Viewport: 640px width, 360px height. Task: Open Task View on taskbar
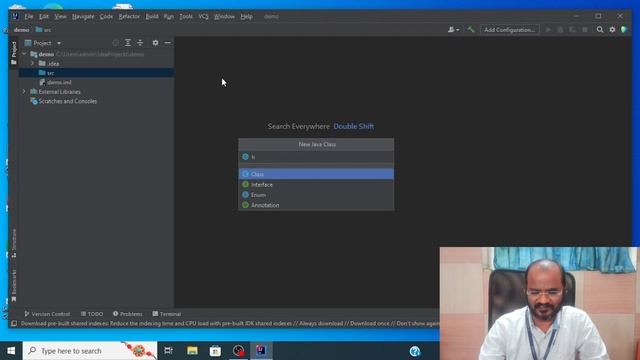tap(168, 351)
